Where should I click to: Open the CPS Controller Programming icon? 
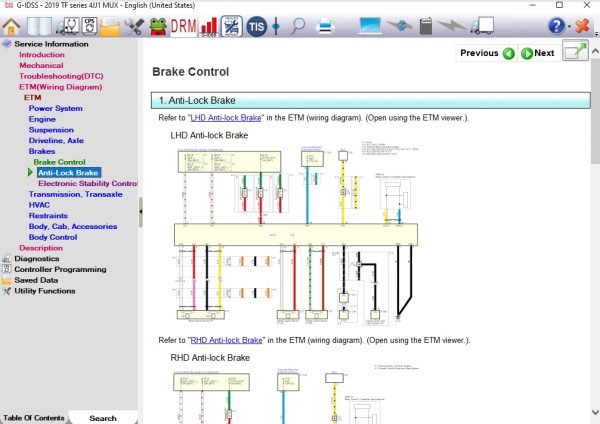89,26
